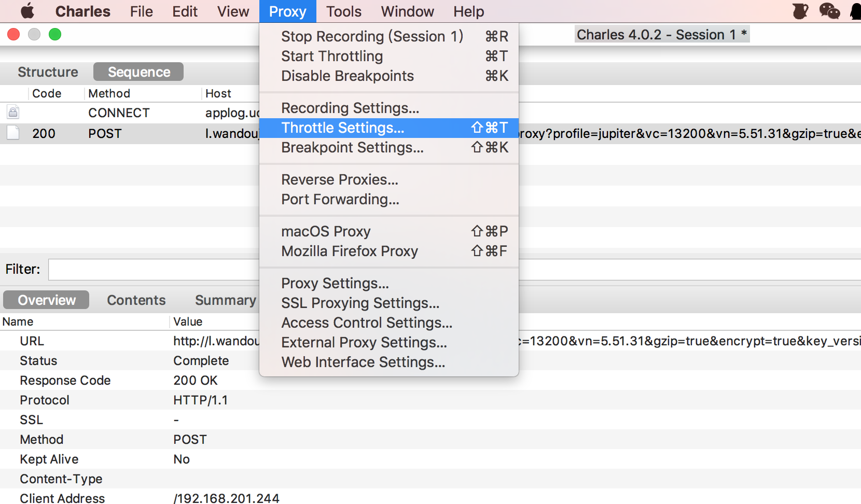
Task: Choose Disable Breakpoints
Action: [x=389, y=76]
